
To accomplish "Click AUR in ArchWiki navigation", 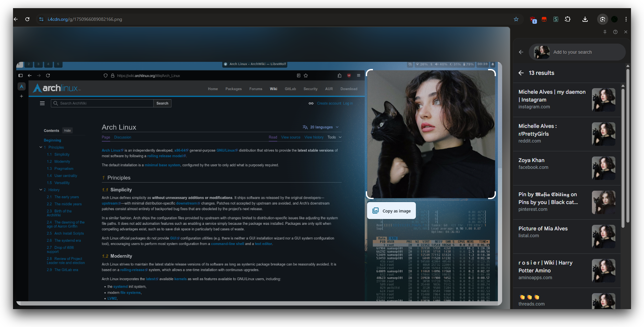I will tap(329, 89).
